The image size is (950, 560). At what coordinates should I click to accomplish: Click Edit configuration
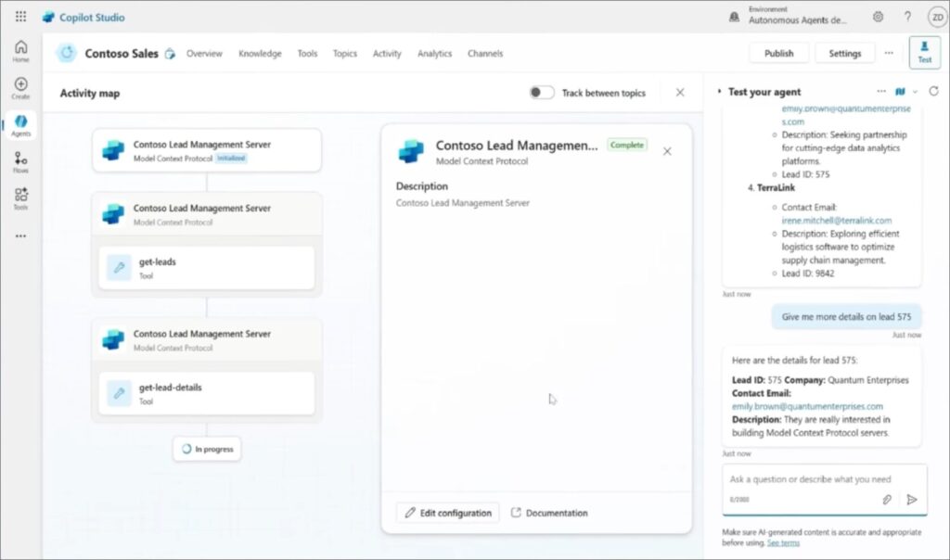448,513
